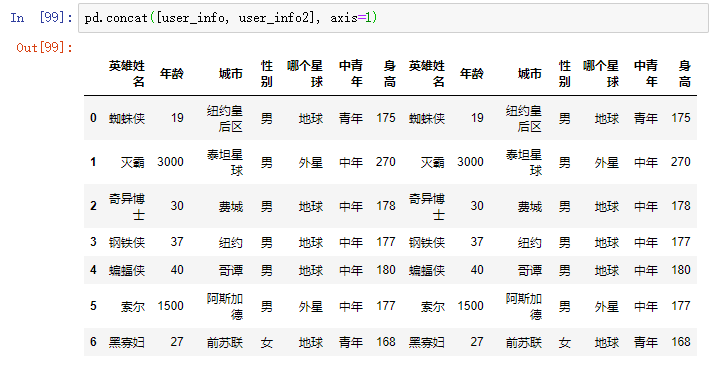Select the right age value 27

point(477,342)
